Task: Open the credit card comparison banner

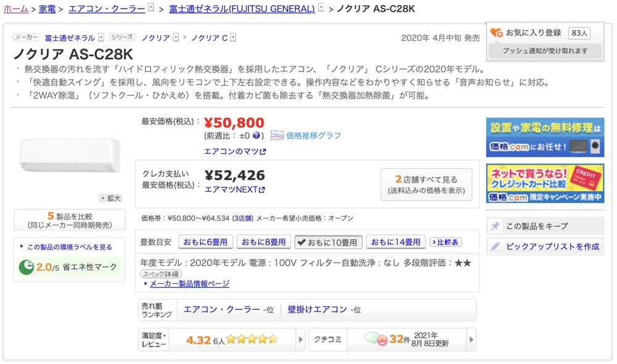Action: click(545, 183)
